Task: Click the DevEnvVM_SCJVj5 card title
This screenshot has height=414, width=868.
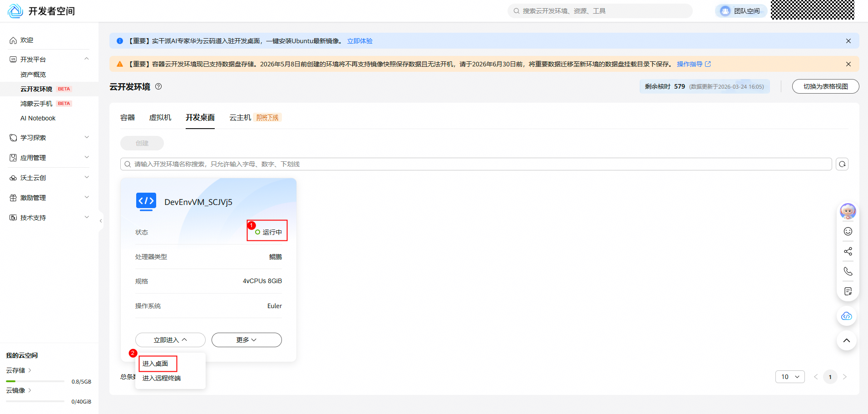Action: [198, 202]
